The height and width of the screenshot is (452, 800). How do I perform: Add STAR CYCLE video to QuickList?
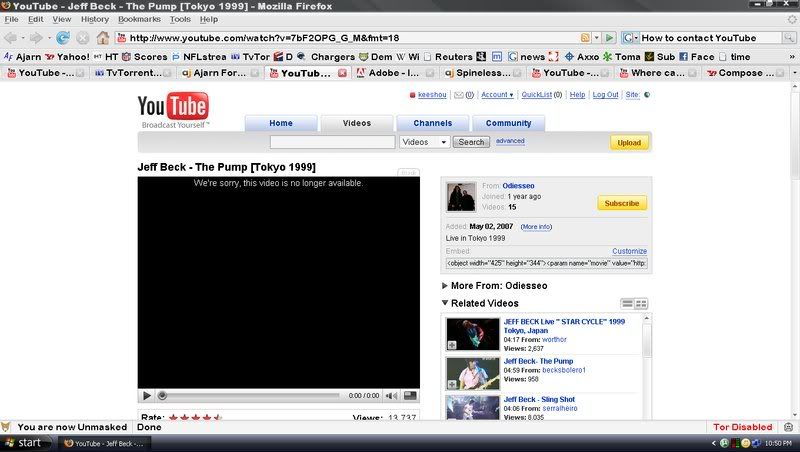point(452,345)
